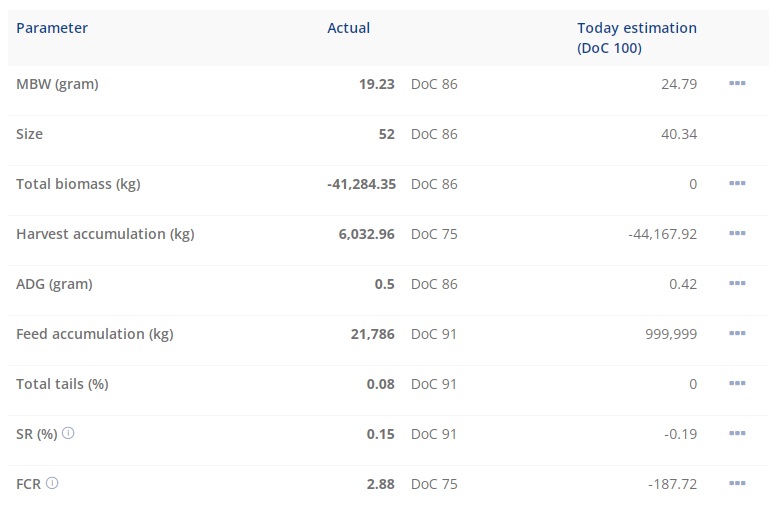The width and height of the screenshot is (769, 520).
Task: Open more options for the FCR row
Action: pyautogui.click(x=738, y=484)
